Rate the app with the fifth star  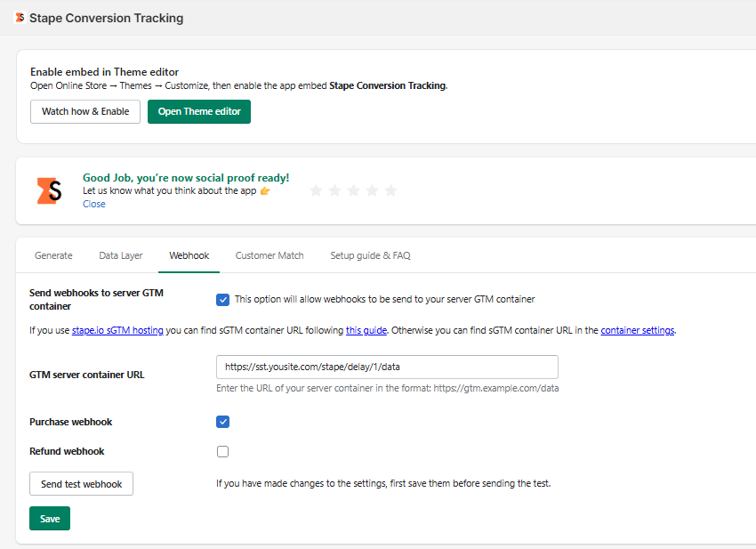click(390, 190)
